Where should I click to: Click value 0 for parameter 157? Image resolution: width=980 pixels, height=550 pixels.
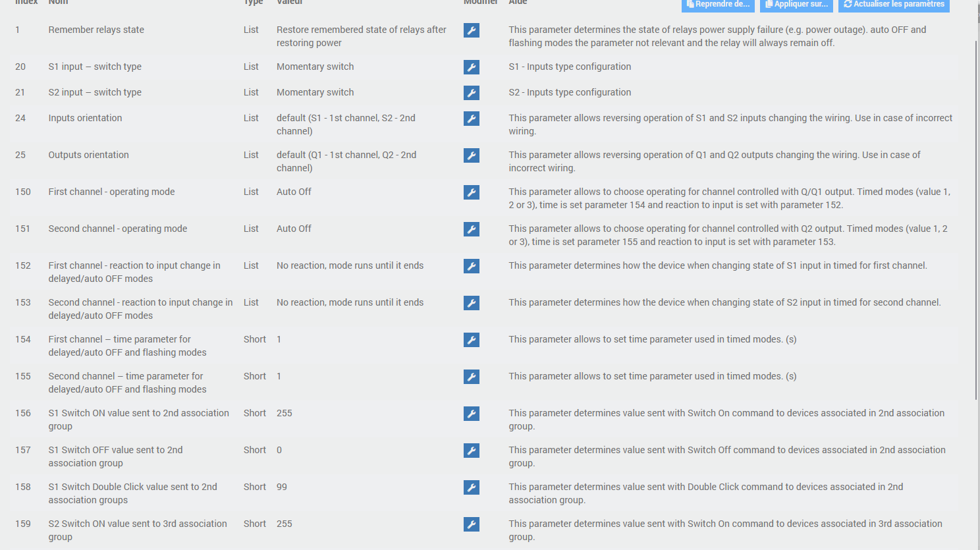click(x=279, y=450)
